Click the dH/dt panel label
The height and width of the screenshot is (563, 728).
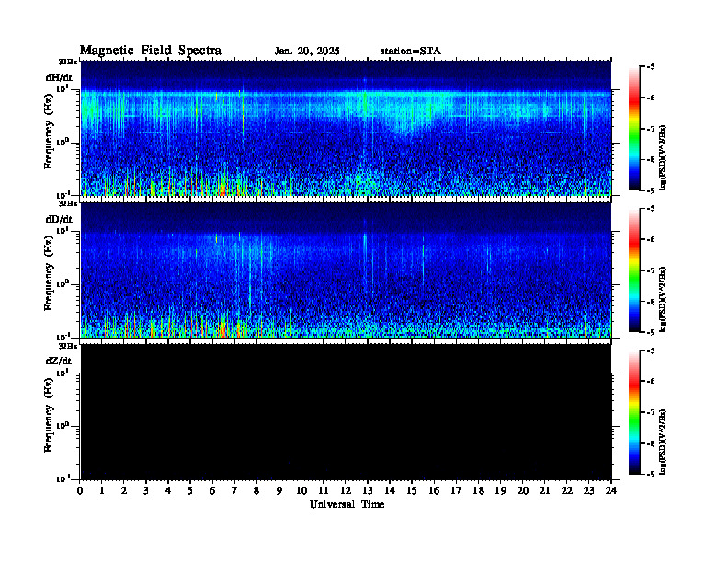click(59, 77)
